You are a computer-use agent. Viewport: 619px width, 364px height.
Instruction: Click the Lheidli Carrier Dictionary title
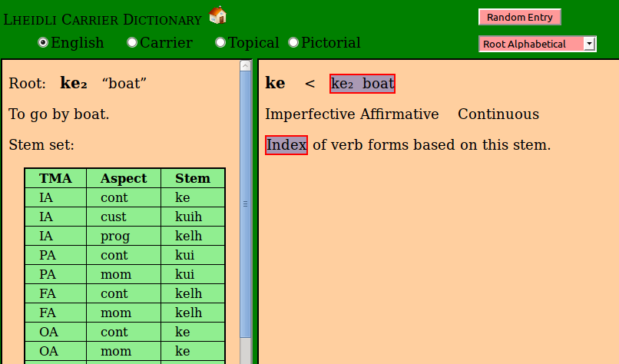104,19
